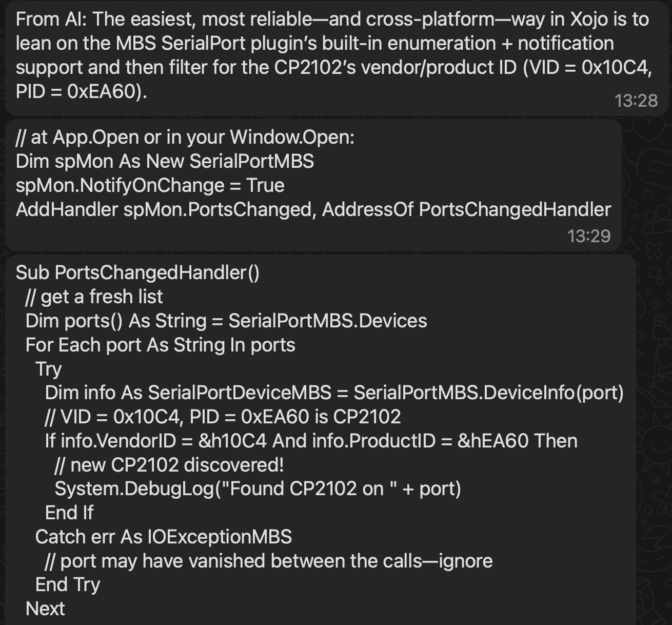The height and width of the screenshot is (625, 672).
Task: Click the 'spMon.NotifyOnChange = True' line
Action: (150, 185)
